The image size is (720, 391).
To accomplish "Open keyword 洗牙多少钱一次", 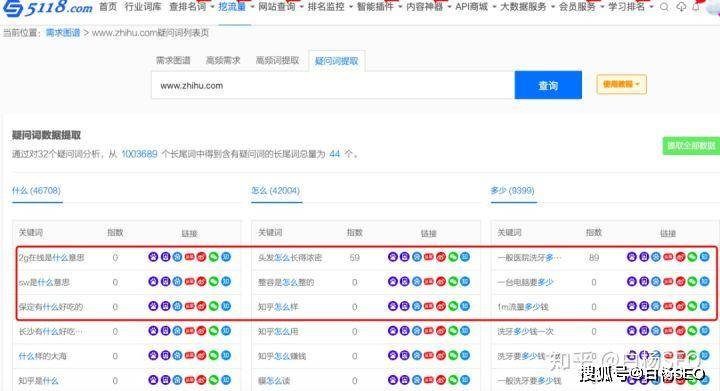I will 525,331.
